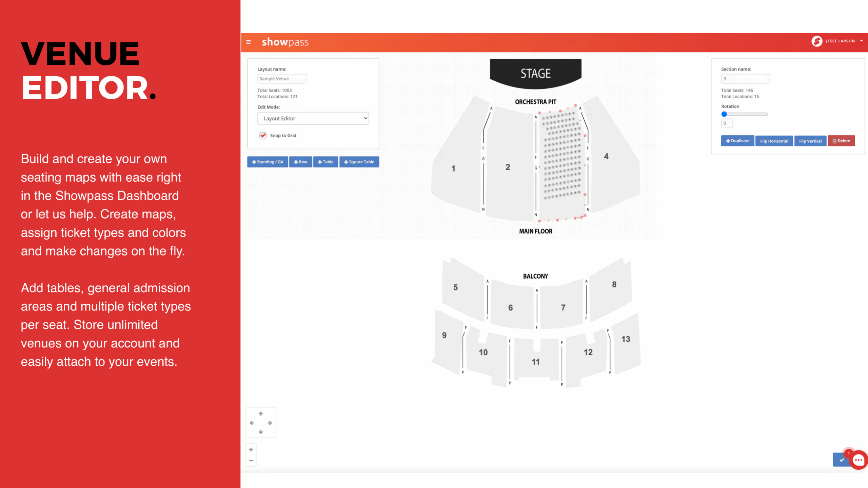
Task: Pan the map right with arrow
Action: pyautogui.click(x=270, y=423)
